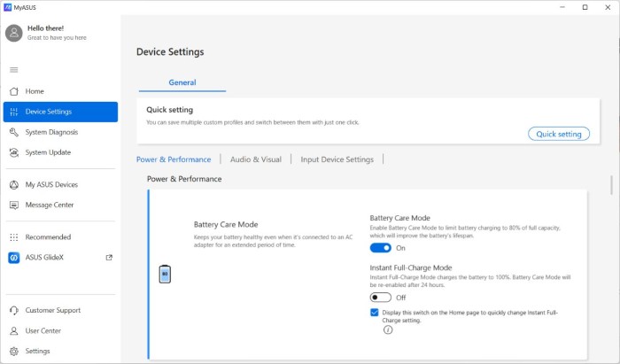
Task: Click the Recommended grid icon
Action: (14, 237)
